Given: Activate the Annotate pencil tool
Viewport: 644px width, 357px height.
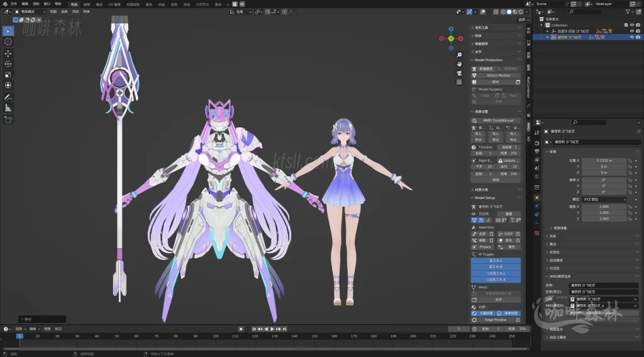Looking at the screenshot, I should [8, 98].
